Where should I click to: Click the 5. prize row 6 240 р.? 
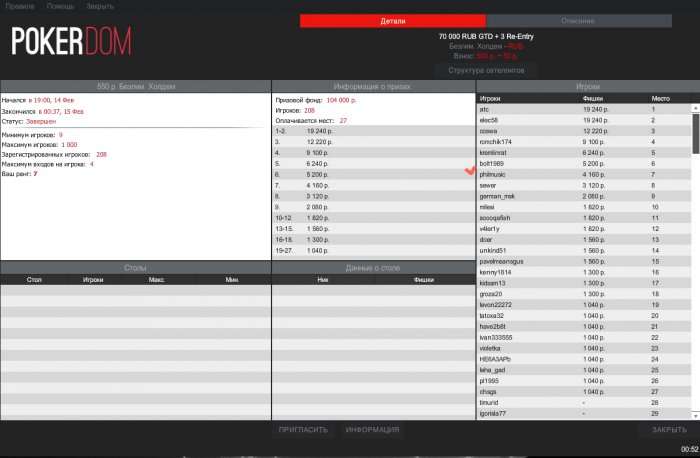coord(374,164)
